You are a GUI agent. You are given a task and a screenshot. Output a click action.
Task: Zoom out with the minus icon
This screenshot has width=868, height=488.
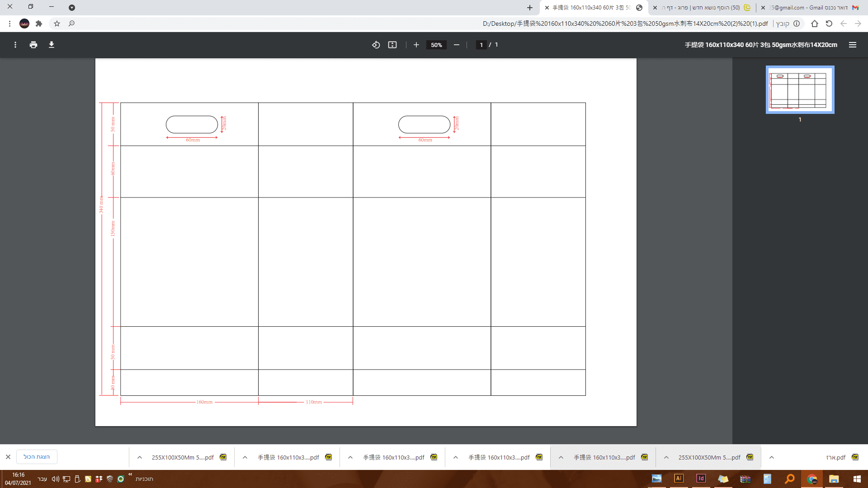coord(457,45)
